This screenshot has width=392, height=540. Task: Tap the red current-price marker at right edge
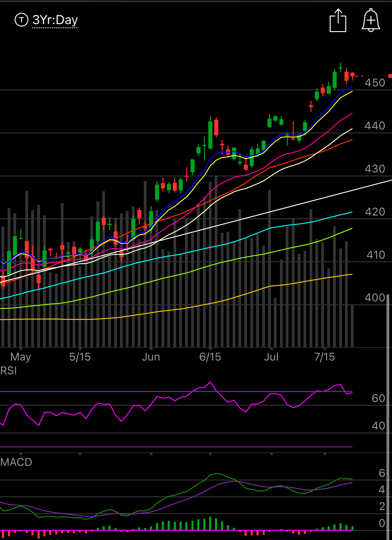click(x=390, y=76)
